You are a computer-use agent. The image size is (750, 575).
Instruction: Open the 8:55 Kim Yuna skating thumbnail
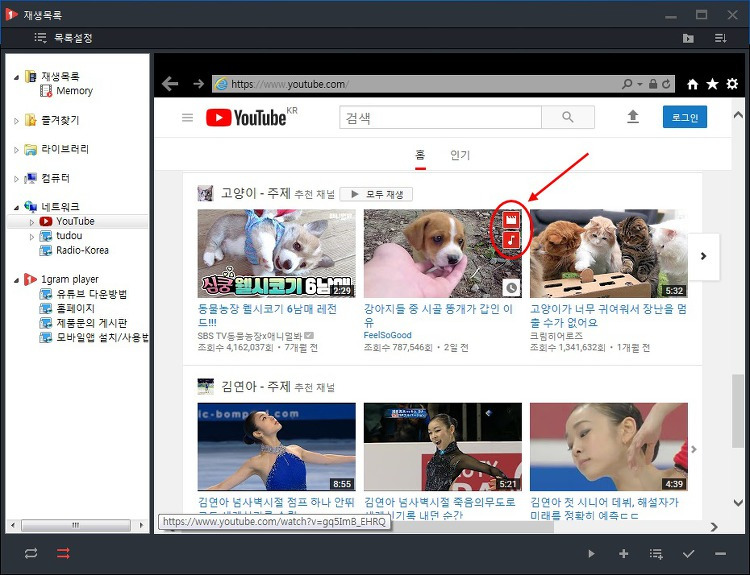pyautogui.click(x=276, y=447)
